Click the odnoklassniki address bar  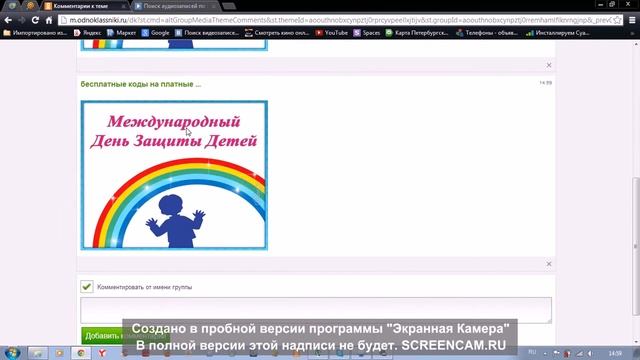pyautogui.click(x=340, y=20)
